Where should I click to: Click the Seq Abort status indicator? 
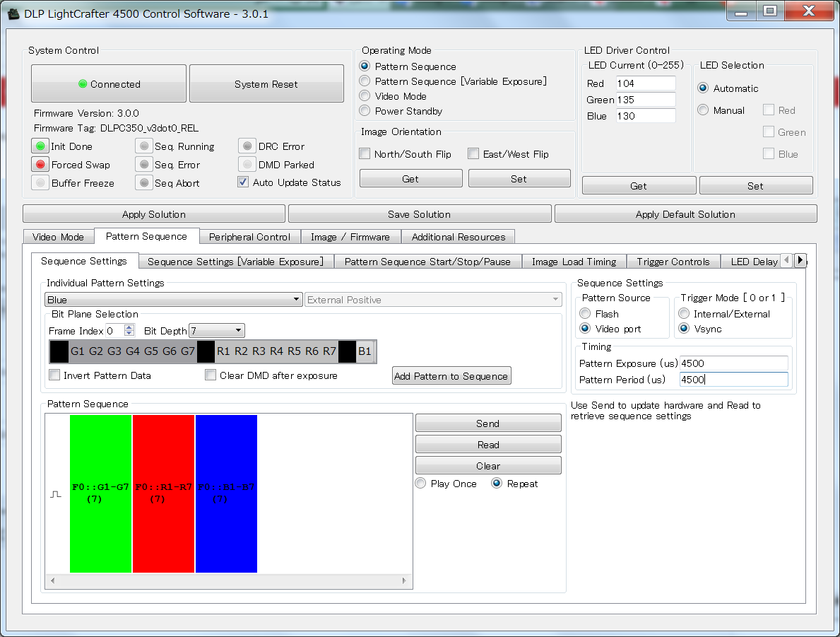144,182
